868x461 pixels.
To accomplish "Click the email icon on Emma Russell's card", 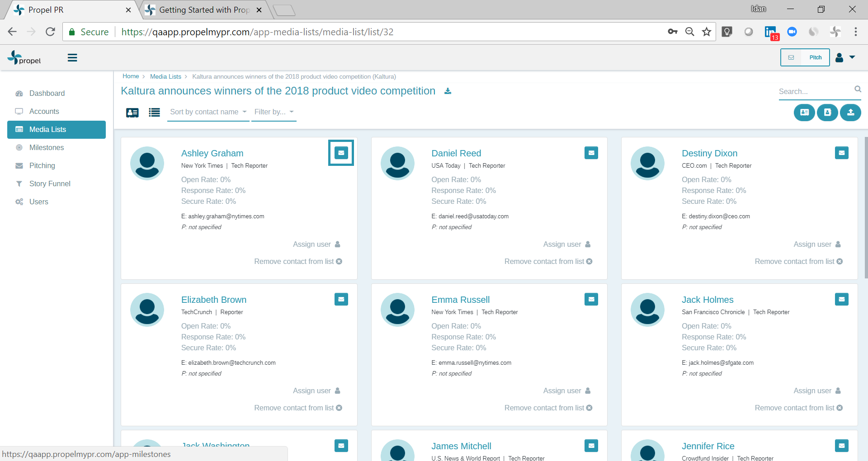I will pyautogui.click(x=591, y=299).
